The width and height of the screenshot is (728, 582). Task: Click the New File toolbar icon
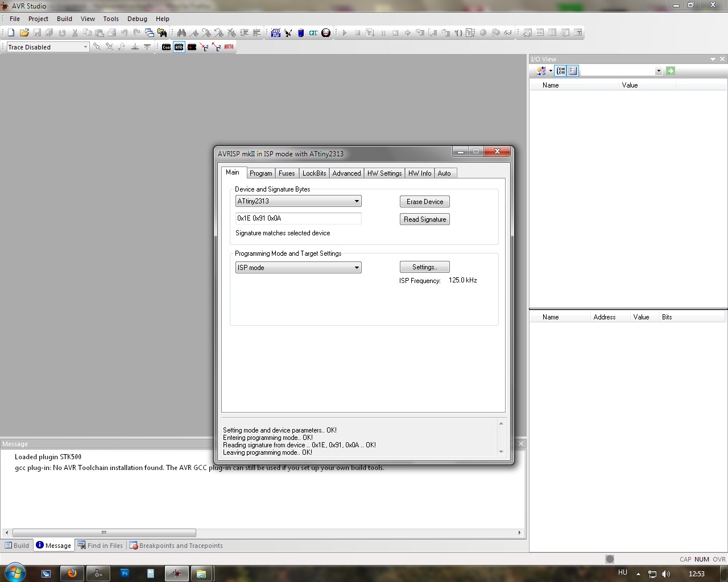coord(11,33)
